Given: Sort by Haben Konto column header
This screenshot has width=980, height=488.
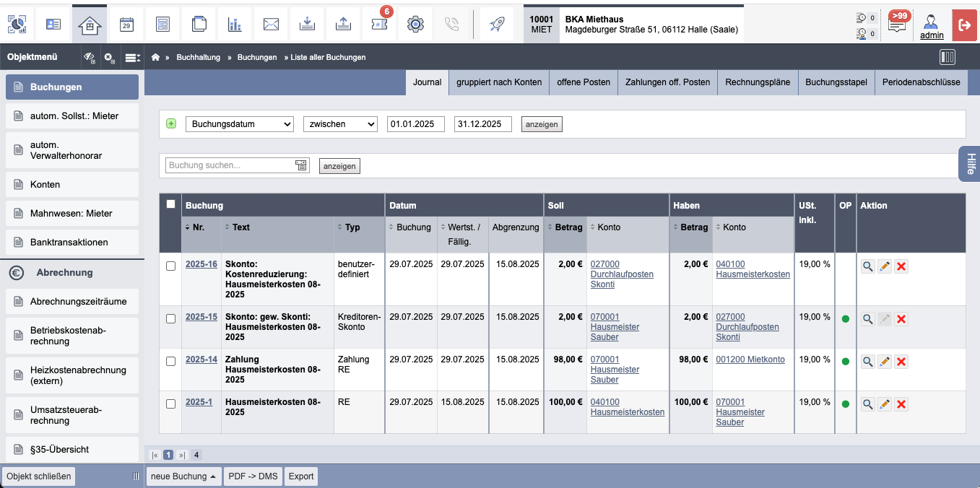Looking at the screenshot, I should 730,227.
